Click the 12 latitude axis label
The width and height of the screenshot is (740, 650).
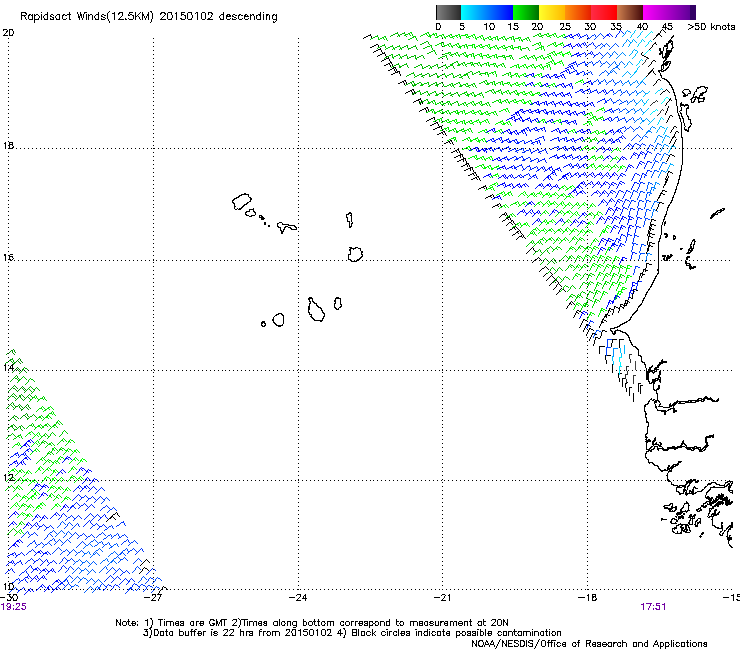point(8,477)
